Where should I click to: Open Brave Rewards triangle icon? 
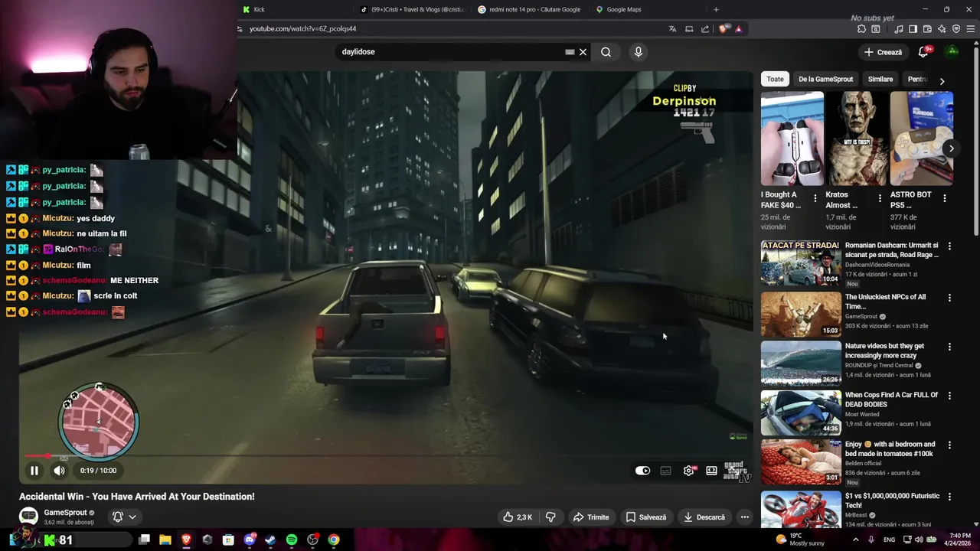coord(738,29)
